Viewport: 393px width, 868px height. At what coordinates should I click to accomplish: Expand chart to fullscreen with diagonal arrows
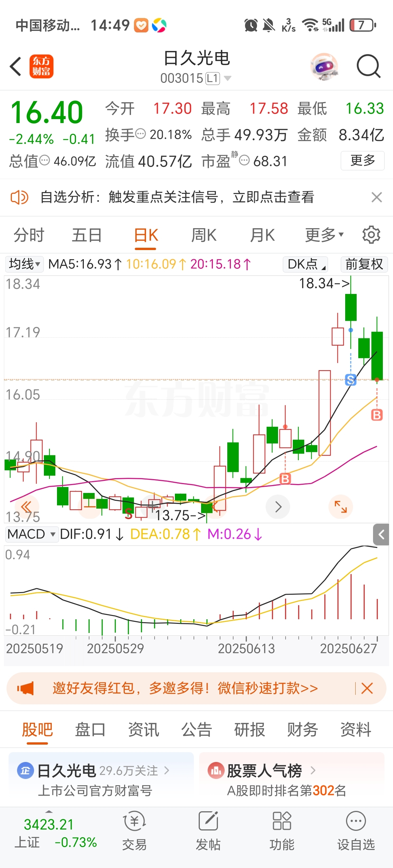pyautogui.click(x=340, y=506)
